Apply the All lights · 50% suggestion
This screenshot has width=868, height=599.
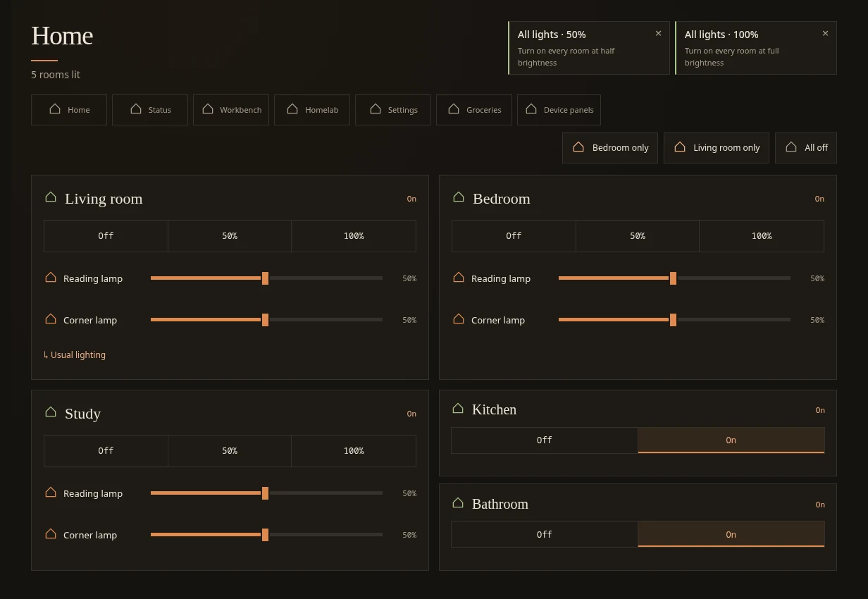pos(589,48)
